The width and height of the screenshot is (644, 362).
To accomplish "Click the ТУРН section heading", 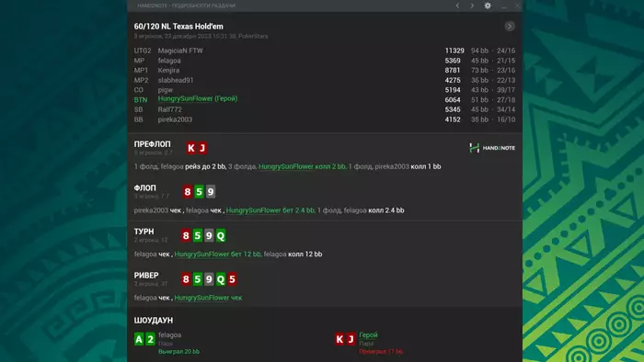I will [x=144, y=232].
